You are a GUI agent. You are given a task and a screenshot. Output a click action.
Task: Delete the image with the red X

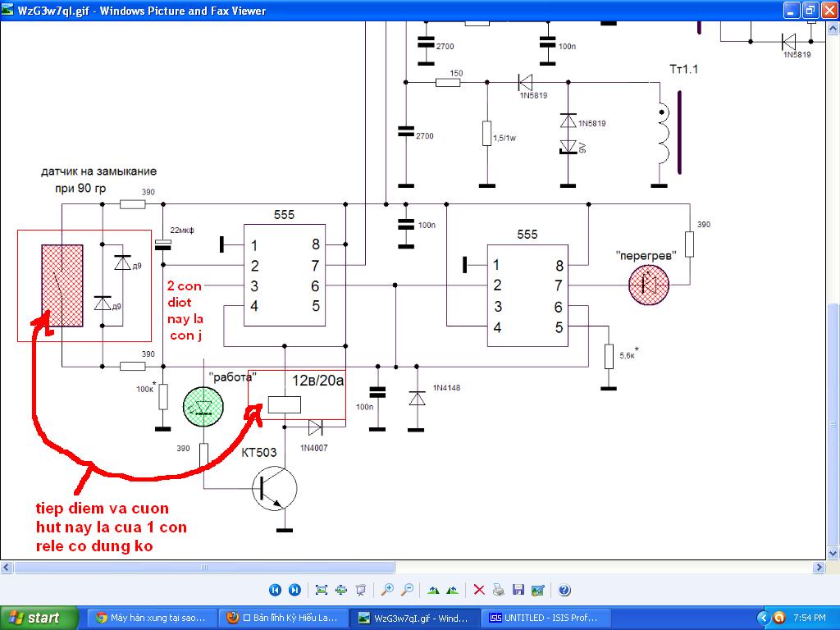click(x=479, y=590)
